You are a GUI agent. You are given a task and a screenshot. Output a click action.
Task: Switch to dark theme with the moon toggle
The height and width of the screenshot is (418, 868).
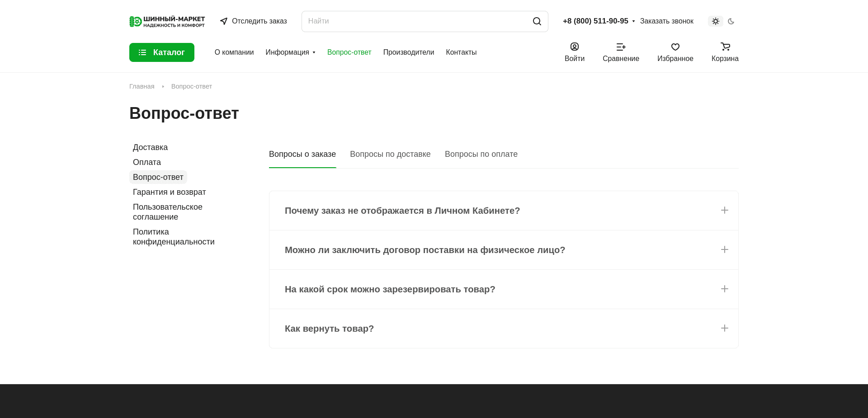(731, 21)
